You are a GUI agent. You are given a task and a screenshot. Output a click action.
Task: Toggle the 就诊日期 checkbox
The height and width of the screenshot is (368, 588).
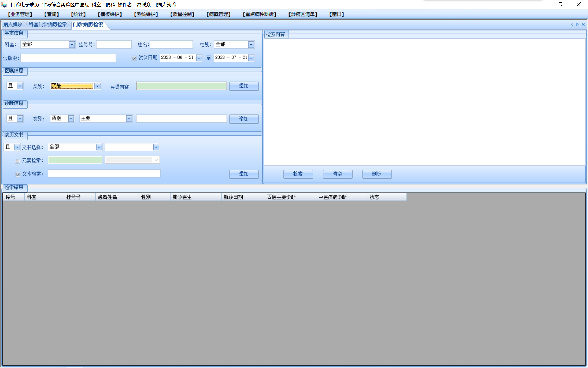point(134,58)
